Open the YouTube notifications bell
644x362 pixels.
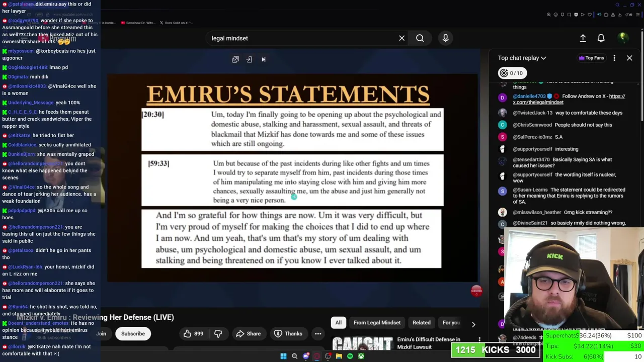pos(601,38)
